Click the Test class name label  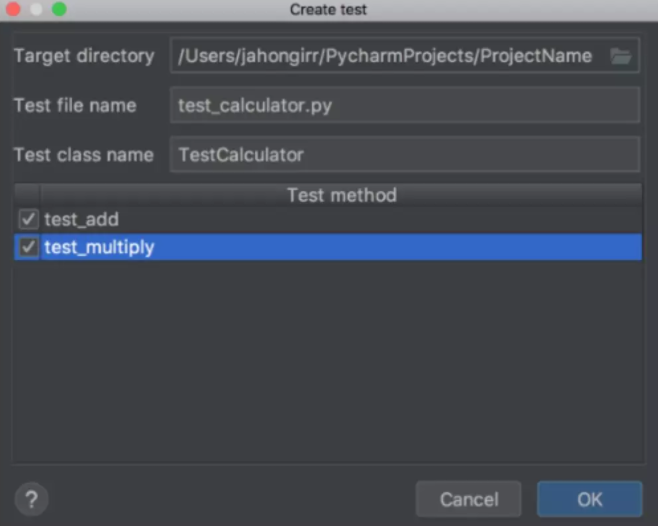tap(84, 154)
